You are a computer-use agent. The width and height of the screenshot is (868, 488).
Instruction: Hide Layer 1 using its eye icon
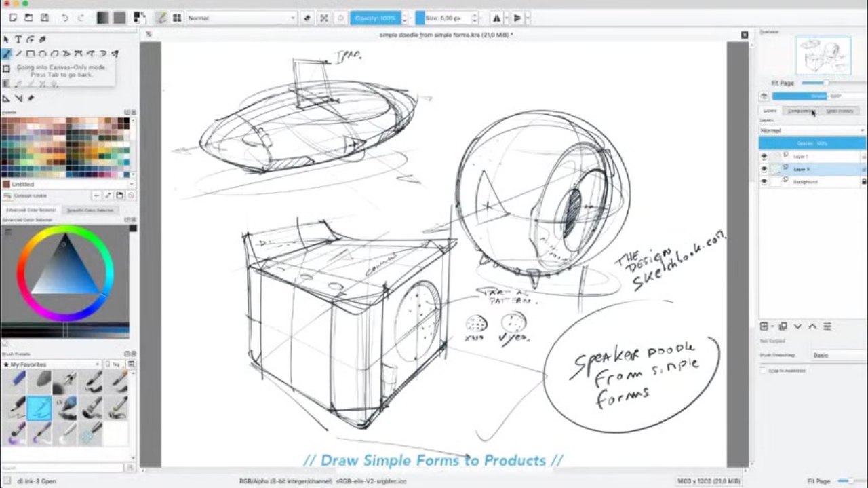pos(764,157)
